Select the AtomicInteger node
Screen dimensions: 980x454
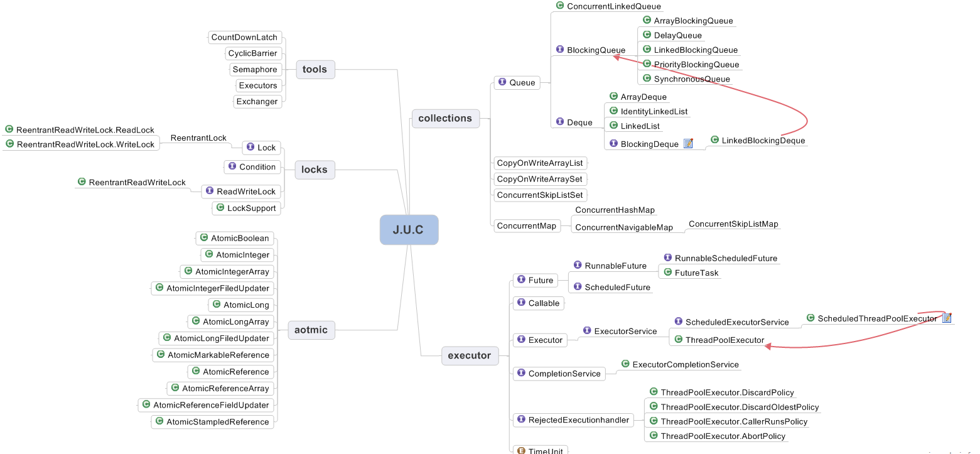pos(237,254)
